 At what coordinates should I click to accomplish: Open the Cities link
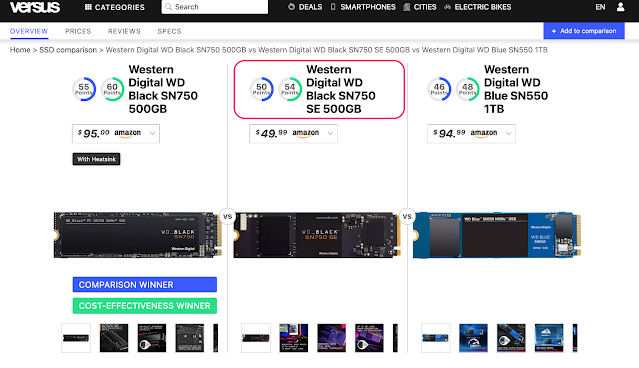pos(420,7)
